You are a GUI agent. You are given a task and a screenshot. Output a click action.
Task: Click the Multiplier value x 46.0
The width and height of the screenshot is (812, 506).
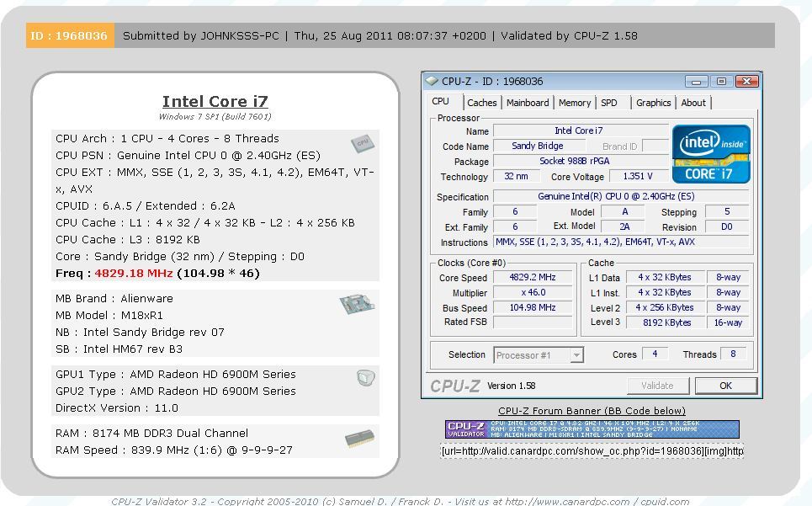click(x=533, y=292)
